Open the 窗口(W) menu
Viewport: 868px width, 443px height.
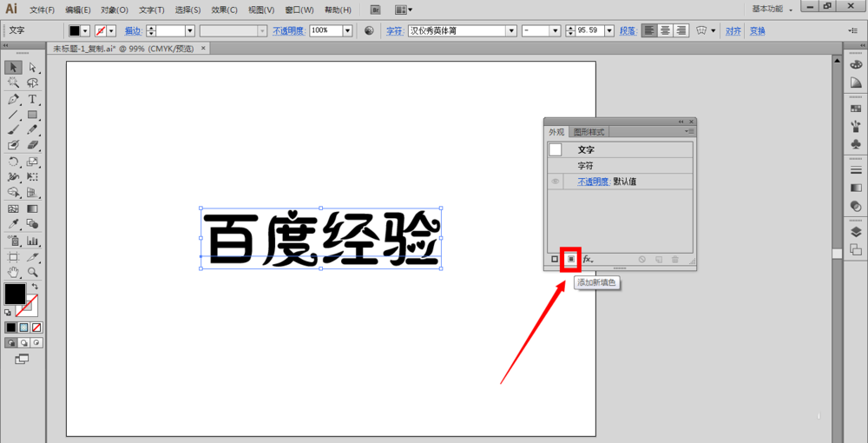click(299, 10)
